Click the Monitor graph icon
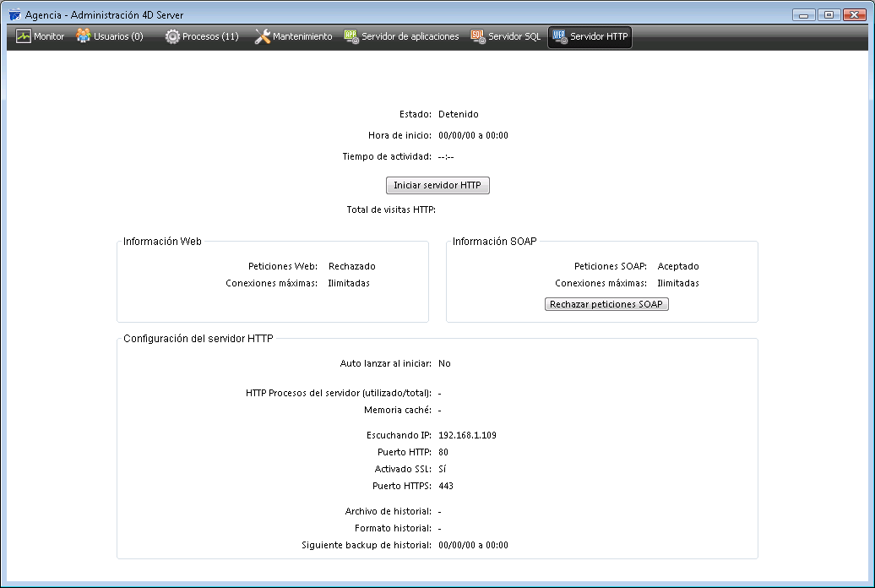The height and width of the screenshot is (588, 875). pyautogui.click(x=24, y=36)
